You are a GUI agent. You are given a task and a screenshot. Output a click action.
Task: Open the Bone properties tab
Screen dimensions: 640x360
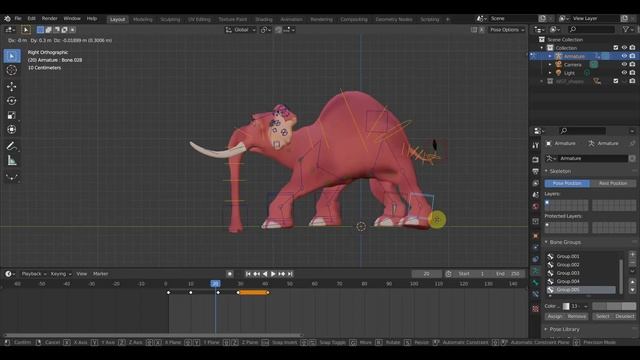pos(536,282)
